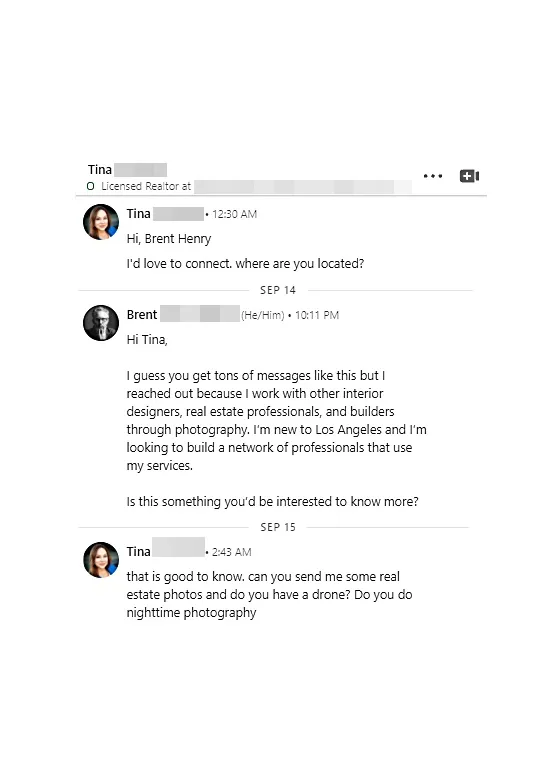Click the 10:11 PM timestamp
The height and width of the screenshot is (774, 551).
[317, 315]
